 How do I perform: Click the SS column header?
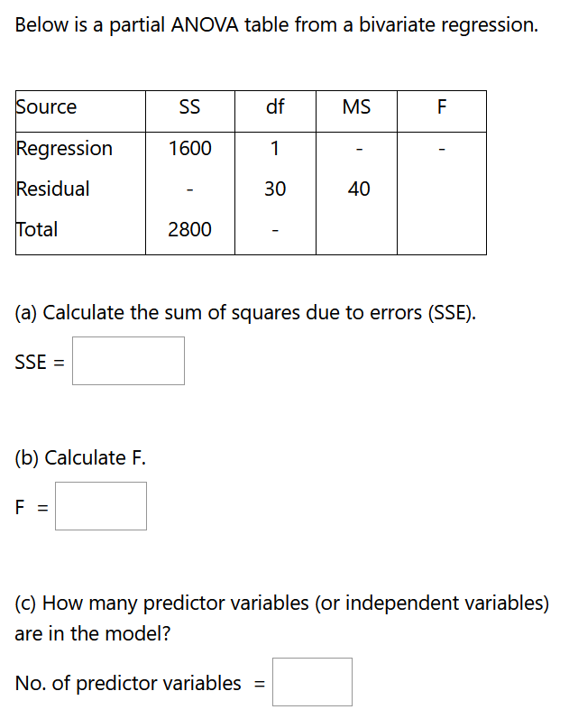189,106
